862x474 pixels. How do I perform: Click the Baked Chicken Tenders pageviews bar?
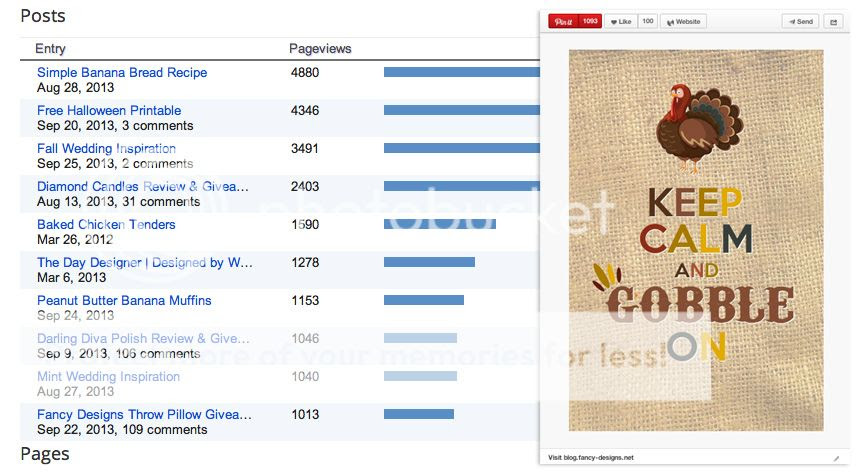pos(440,224)
